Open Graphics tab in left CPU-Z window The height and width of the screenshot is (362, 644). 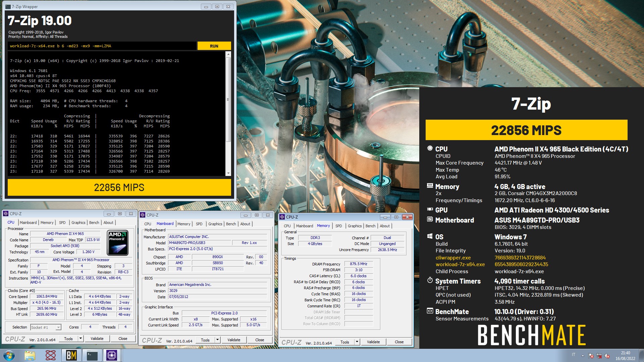78,223
